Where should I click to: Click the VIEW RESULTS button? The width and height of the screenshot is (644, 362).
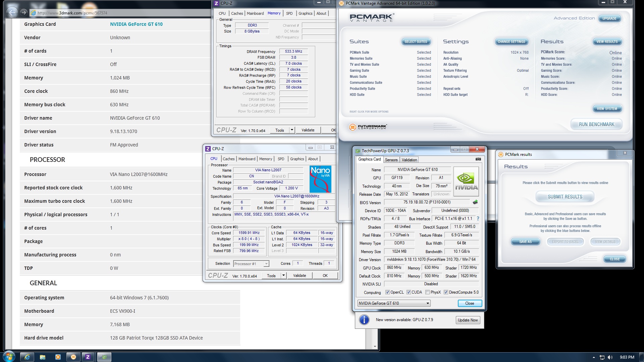coord(607,42)
